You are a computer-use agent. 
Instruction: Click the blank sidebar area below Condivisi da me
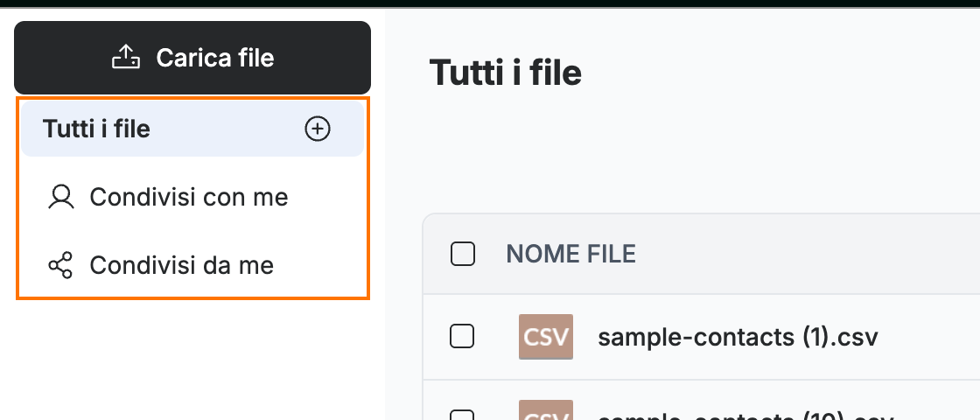(192, 360)
